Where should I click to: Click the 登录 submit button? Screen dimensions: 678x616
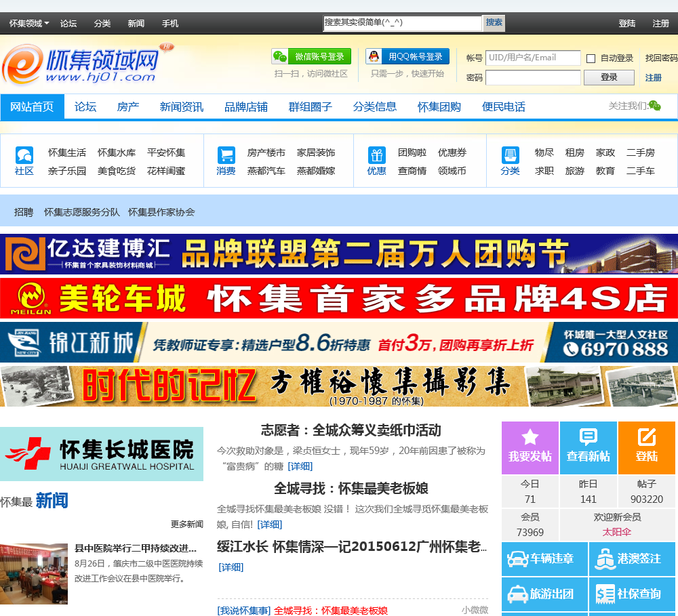pyautogui.click(x=610, y=77)
